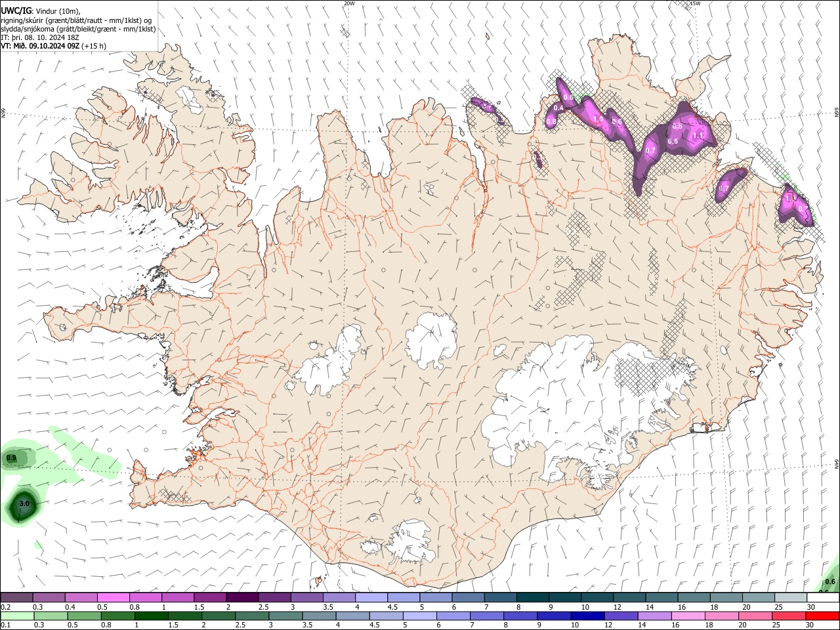Select the dark teal snow swatch between 9 and 10
This screenshot has height=630, width=840.
tap(564, 597)
